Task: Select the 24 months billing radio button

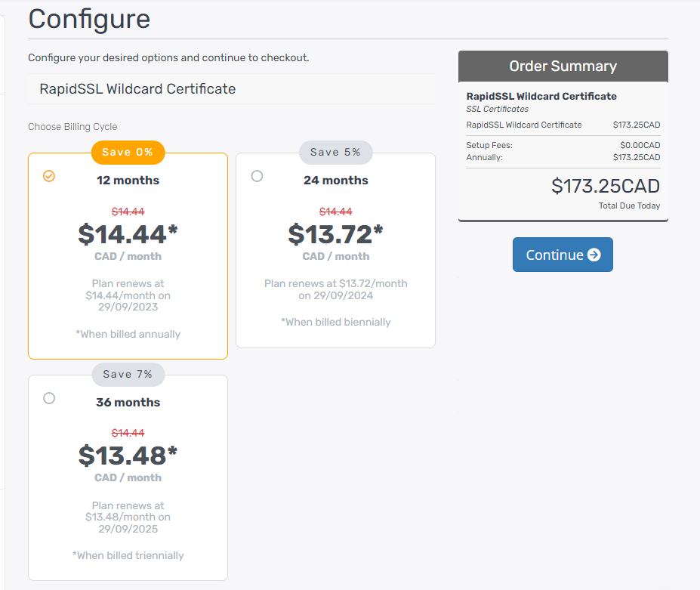Action: (257, 176)
